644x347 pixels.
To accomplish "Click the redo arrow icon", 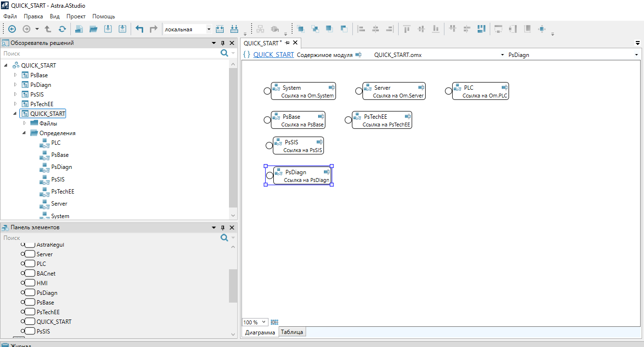I will 153,29.
